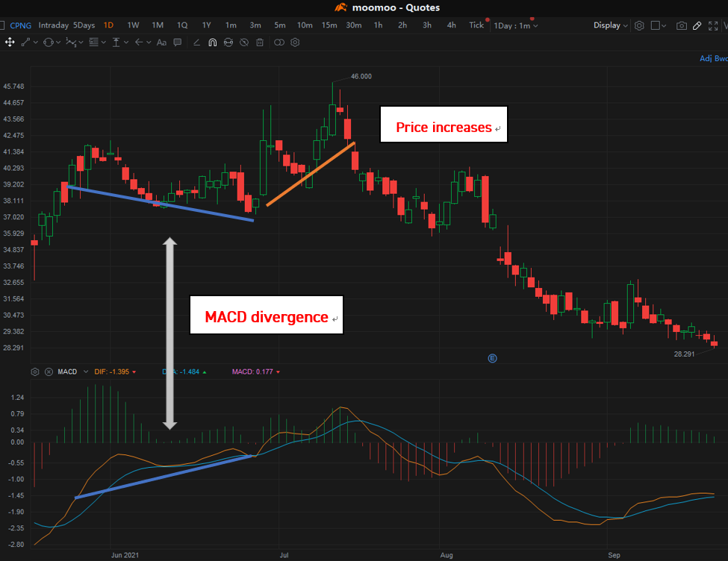This screenshot has width=728, height=561.
Task: Click the trash delete drawings icon
Action: (259, 43)
